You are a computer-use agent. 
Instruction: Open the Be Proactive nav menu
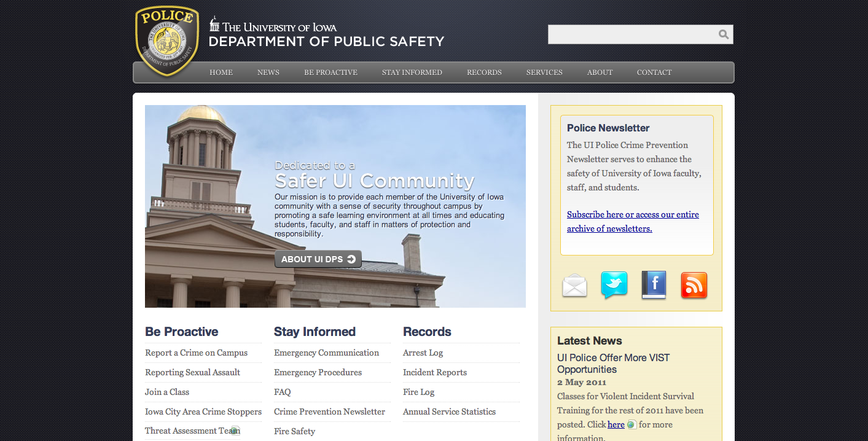(x=330, y=72)
